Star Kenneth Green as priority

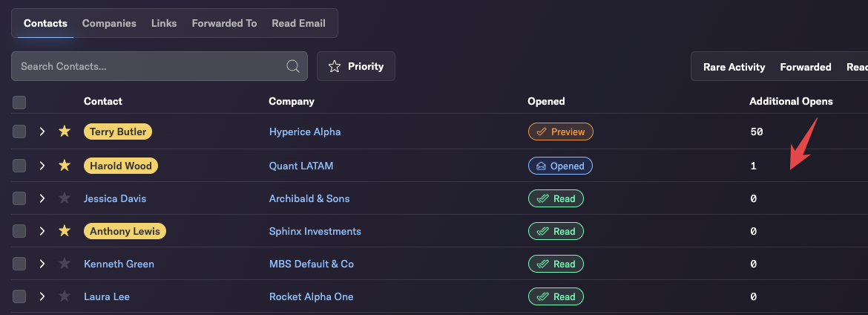[x=65, y=264]
